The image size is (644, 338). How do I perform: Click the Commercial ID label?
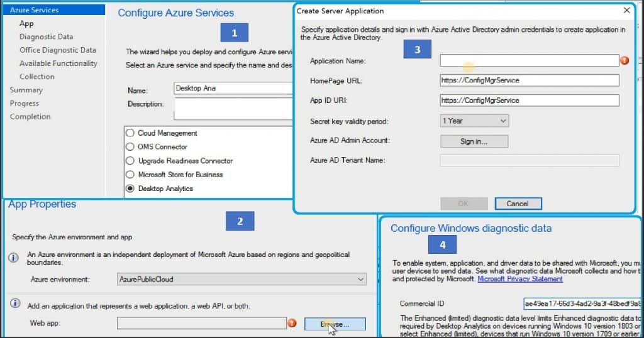tap(422, 304)
